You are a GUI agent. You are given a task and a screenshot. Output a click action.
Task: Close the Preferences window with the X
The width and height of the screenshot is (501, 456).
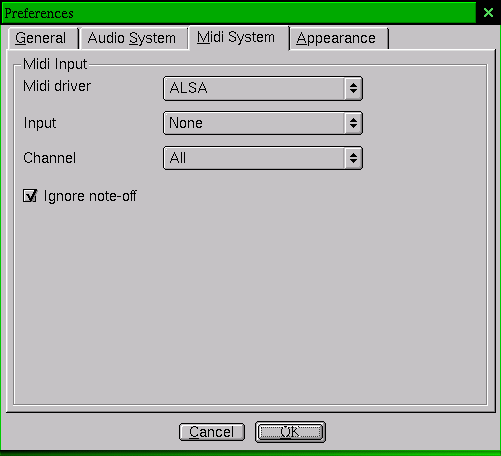pyautogui.click(x=488, y=13)
